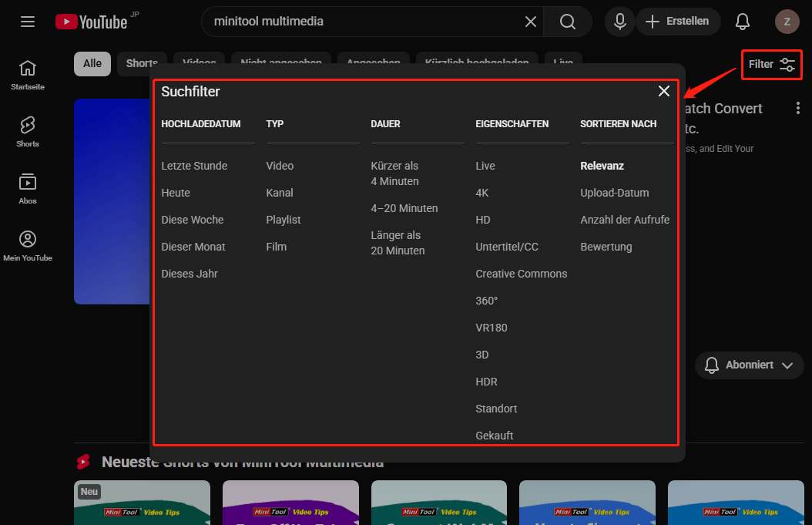Sort by Anzahl der Aufrufe
This screenshot has width=812, height=525.
[625, 220]
